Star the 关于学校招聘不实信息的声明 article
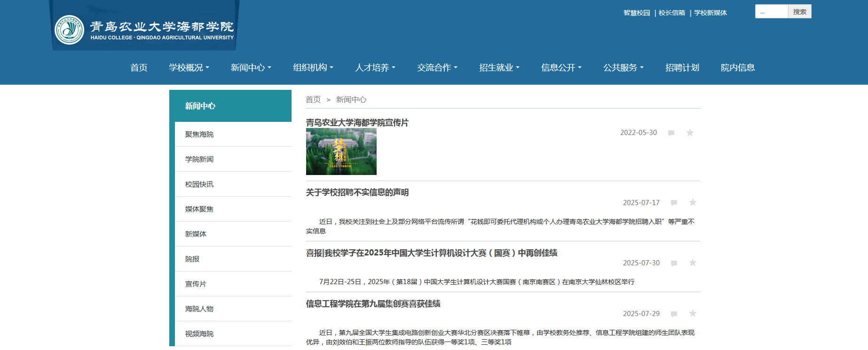 [693, 202]
